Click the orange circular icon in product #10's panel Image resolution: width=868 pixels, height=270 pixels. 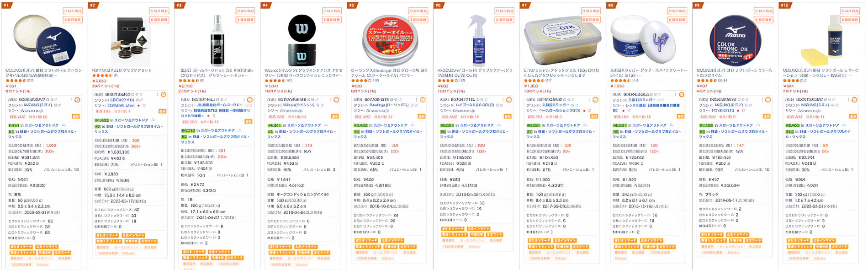854,100
